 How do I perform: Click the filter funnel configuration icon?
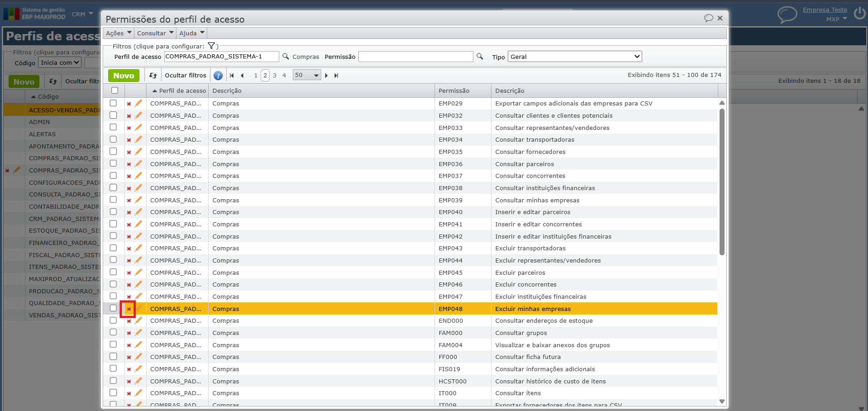(x=211, y=46)
